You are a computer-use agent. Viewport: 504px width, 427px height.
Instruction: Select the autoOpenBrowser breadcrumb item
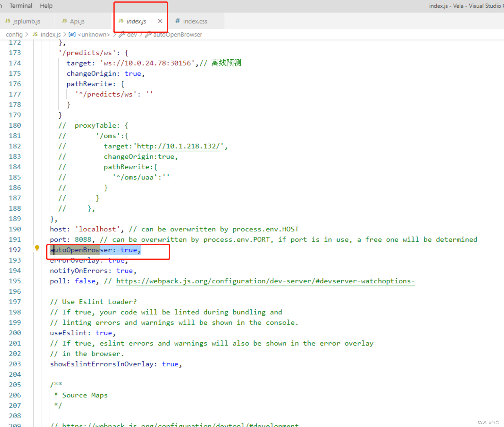point(177,34)
